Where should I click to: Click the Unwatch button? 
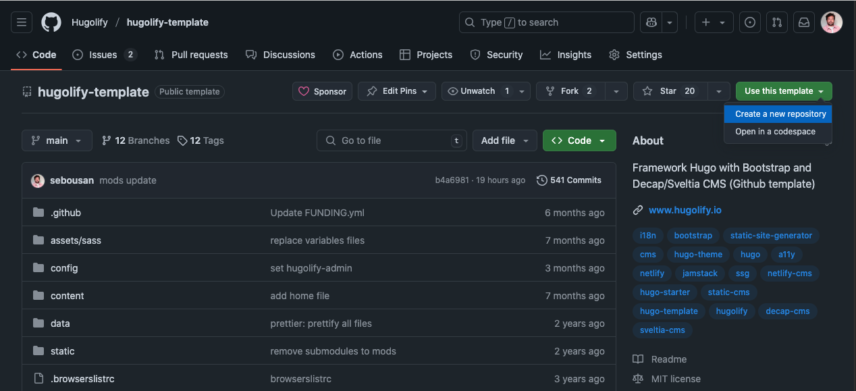[478, 91]
